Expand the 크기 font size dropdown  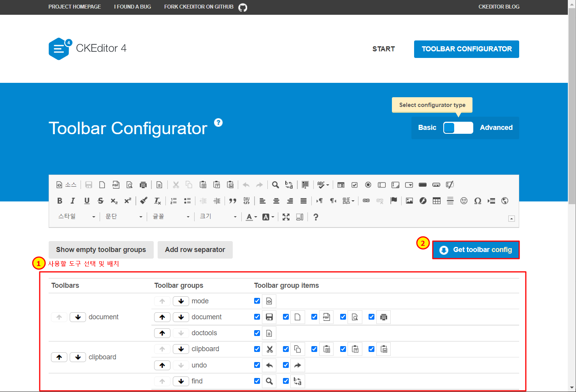pos(218,217)
